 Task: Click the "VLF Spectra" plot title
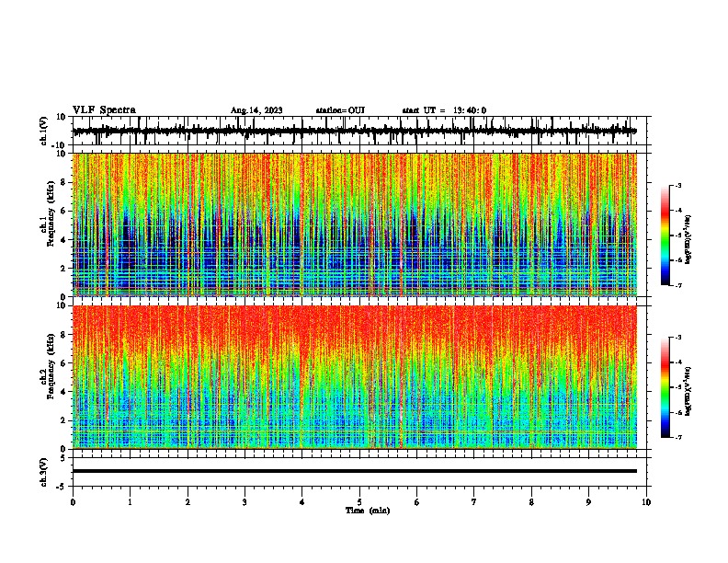click(x=104, y=110)
